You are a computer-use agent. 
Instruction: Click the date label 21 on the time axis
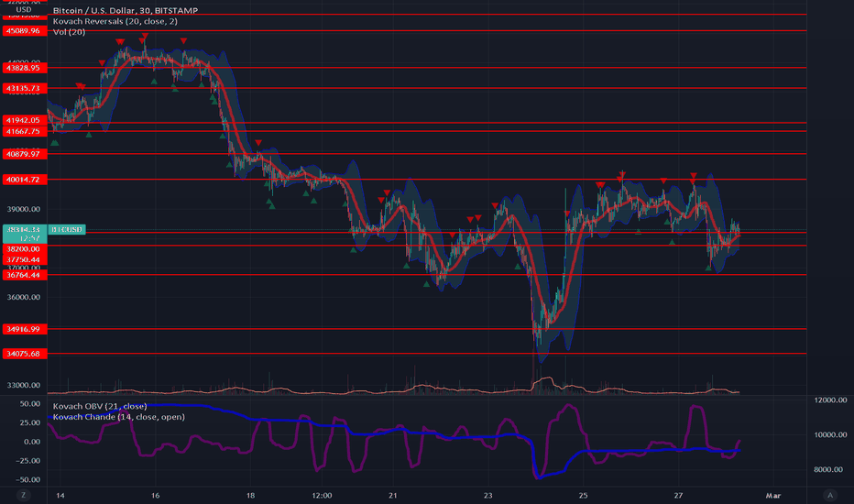coord(393,495)
